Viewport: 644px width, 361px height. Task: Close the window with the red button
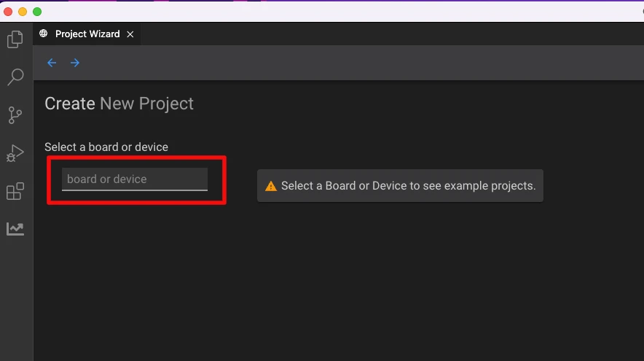coord(8,12)
